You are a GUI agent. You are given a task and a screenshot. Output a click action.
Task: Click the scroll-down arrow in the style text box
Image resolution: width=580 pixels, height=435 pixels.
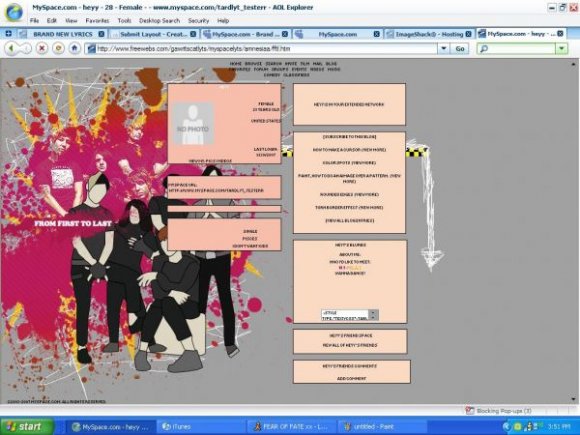click(373, 318)
